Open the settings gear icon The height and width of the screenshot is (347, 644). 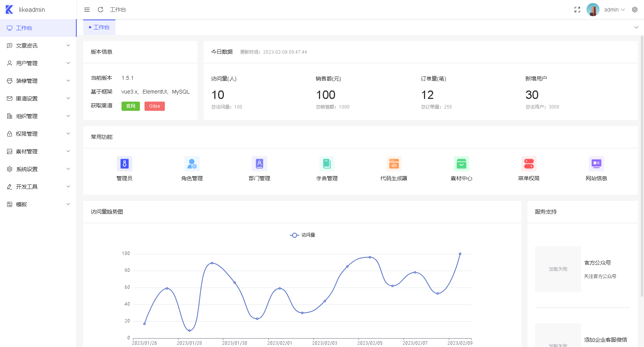pos(635,10)
